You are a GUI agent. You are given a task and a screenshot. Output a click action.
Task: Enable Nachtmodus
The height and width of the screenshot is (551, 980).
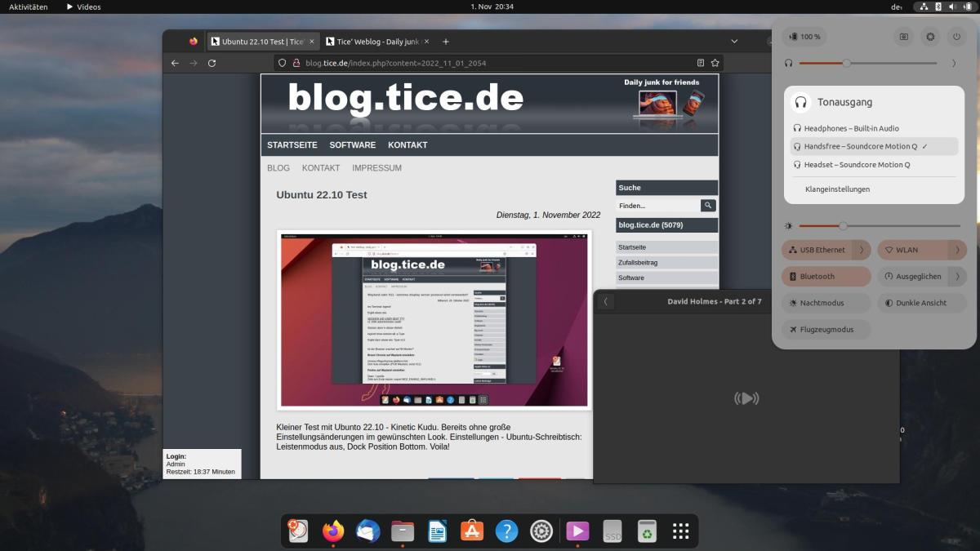point(826,303)
